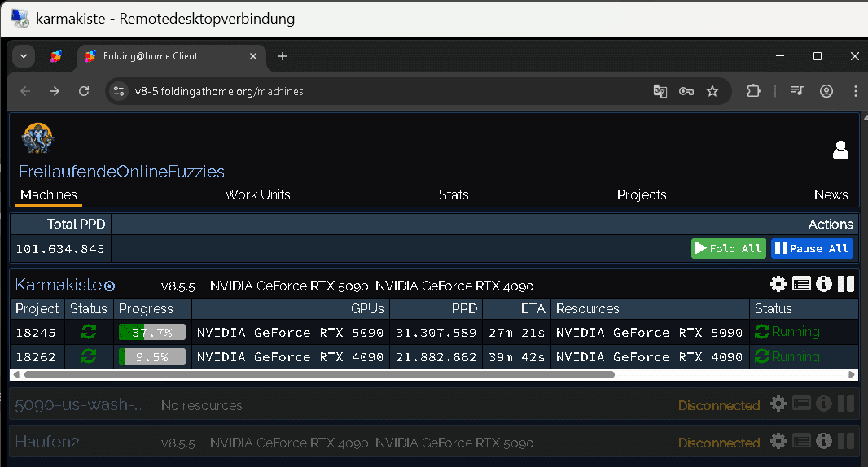
Task: Click the ETA value 27m 21s
Action: [516, 333]
